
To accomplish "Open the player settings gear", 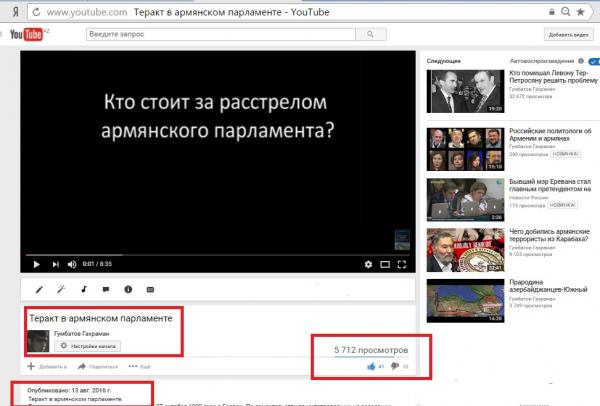I will [x=368, y=264].
